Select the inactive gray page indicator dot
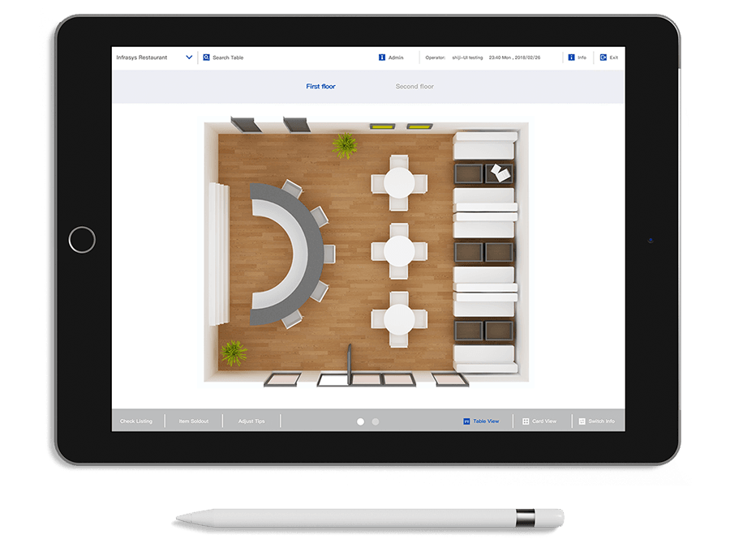This screenshot has width=730, height=560. [375, 421]
